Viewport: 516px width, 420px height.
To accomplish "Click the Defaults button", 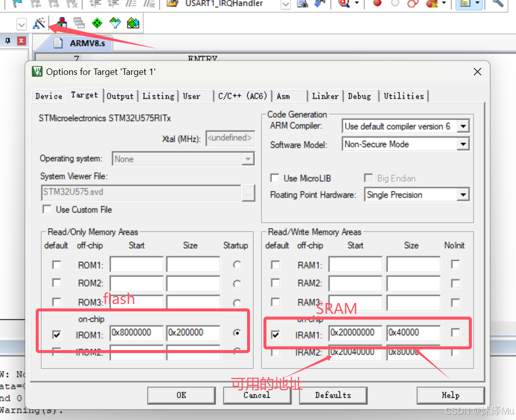I will coord(333,395).
